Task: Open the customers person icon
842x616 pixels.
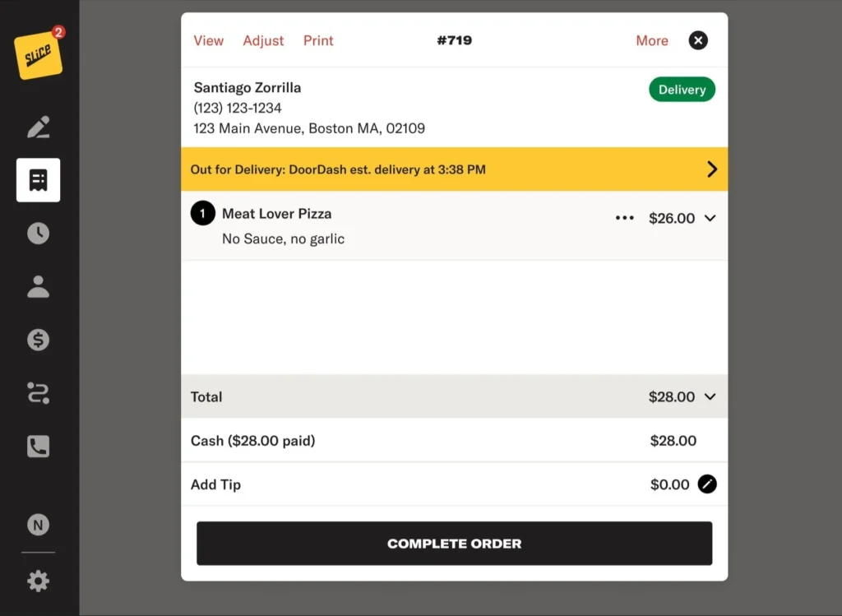Action: pyautogui.click(x=38, y=287)
